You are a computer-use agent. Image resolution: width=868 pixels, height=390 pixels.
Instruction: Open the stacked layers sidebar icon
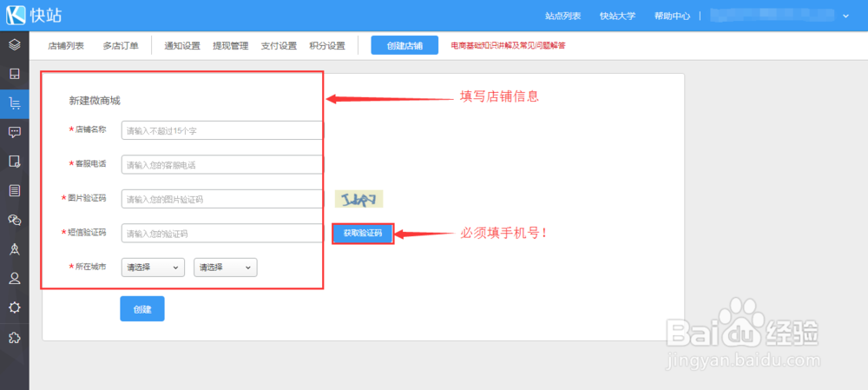(15, 45)
